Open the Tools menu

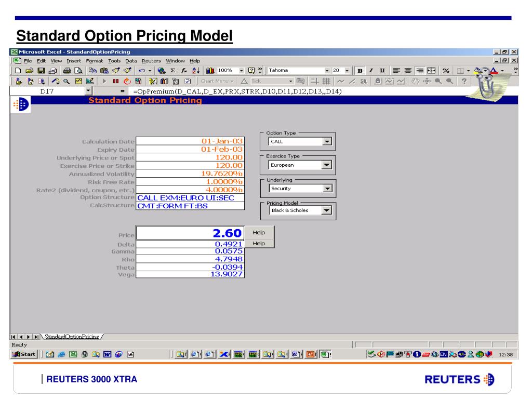[114, 61]
